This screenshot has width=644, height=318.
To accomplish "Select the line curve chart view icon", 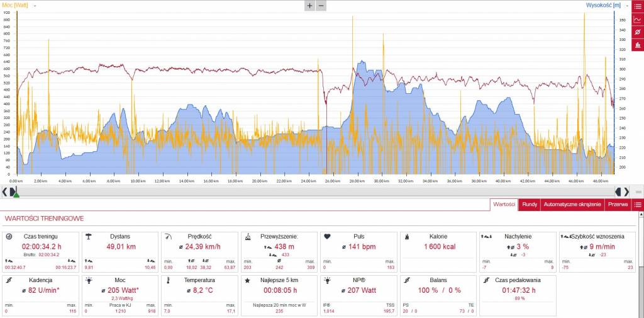I will [638, 19].
